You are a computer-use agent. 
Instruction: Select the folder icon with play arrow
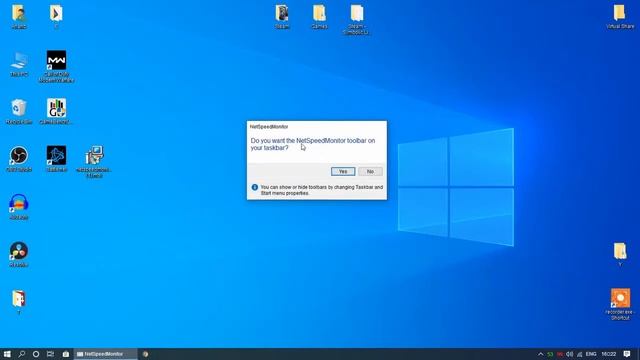(56, 13)
